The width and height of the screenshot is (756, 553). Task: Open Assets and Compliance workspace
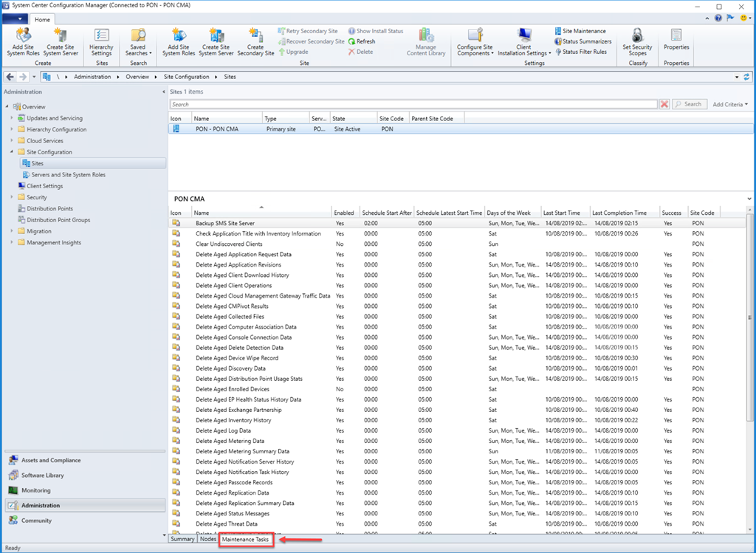(x=50, y=460)
